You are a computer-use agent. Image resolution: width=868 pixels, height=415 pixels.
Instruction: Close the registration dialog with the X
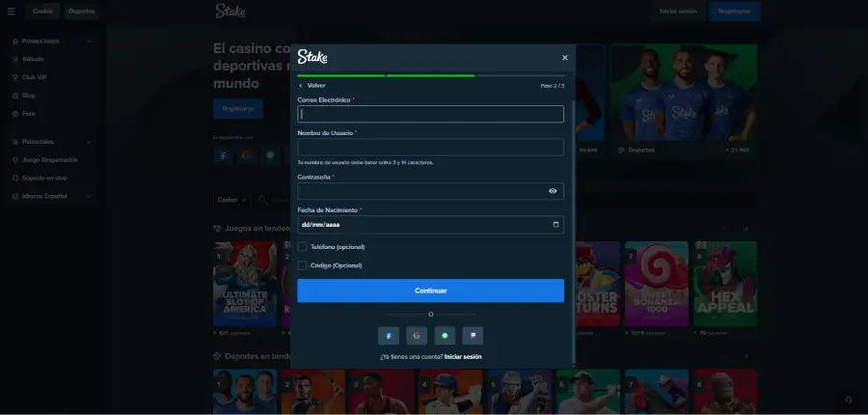(x=564, y=58)
